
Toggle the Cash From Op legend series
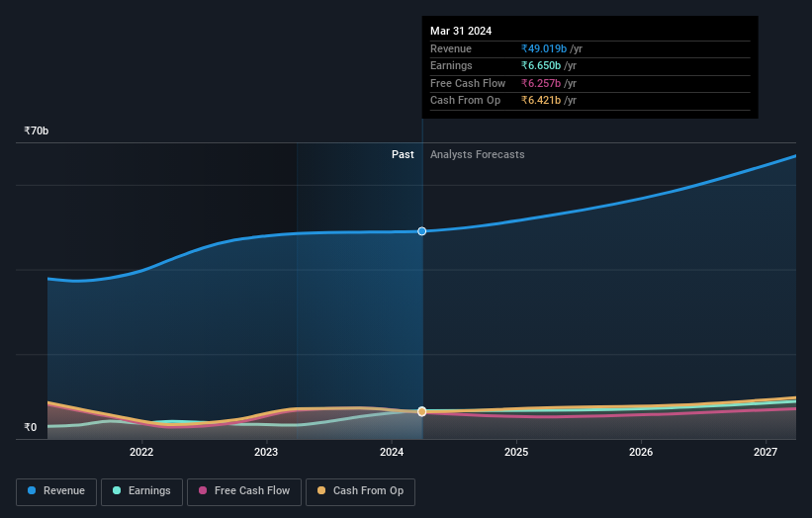tap(360, 491)
